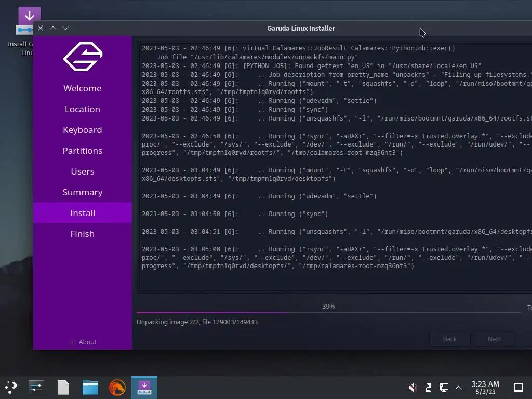Click the 39% installation progress bar
The height and width of the screenshot is (399, 532).
pos(328,312)
